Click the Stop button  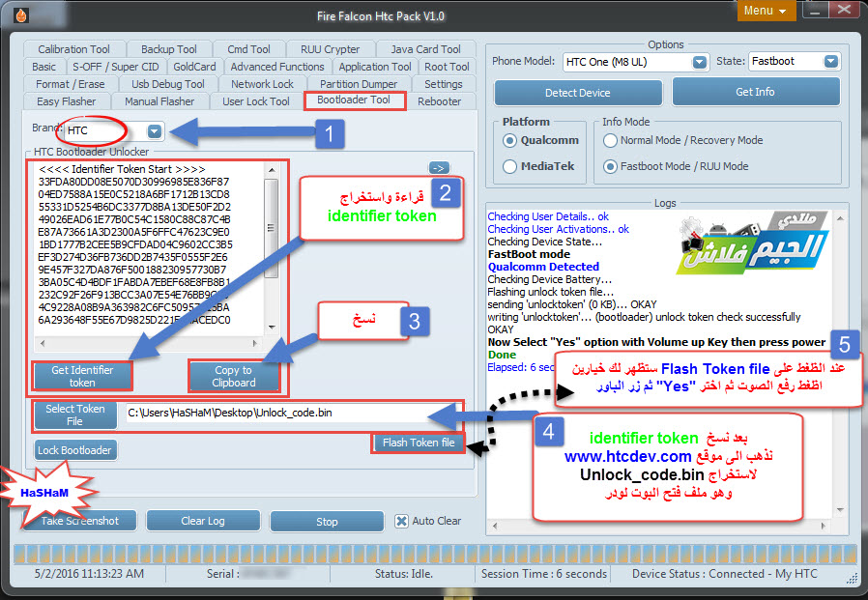327,522
